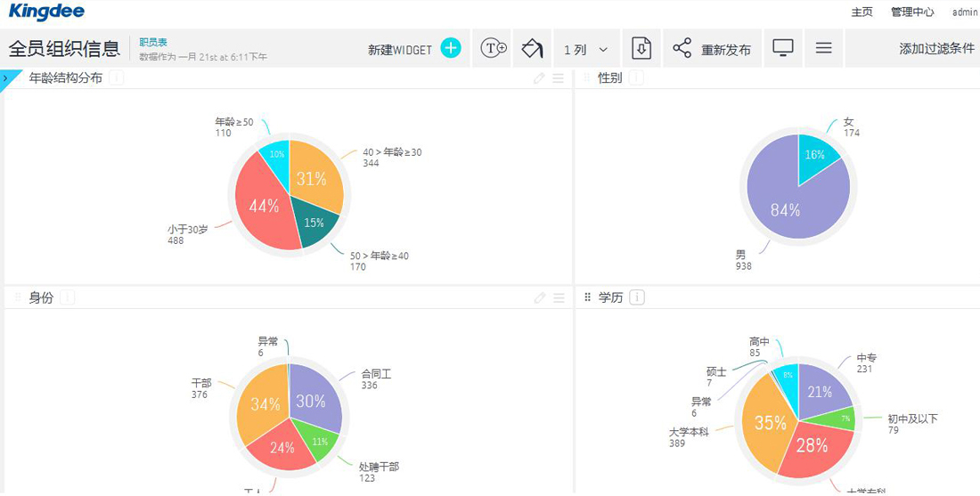Click the admin user account label
Image resolution: width=980 pixels, height=496 pixels.
pyautogui.click(x=965, y=12)
